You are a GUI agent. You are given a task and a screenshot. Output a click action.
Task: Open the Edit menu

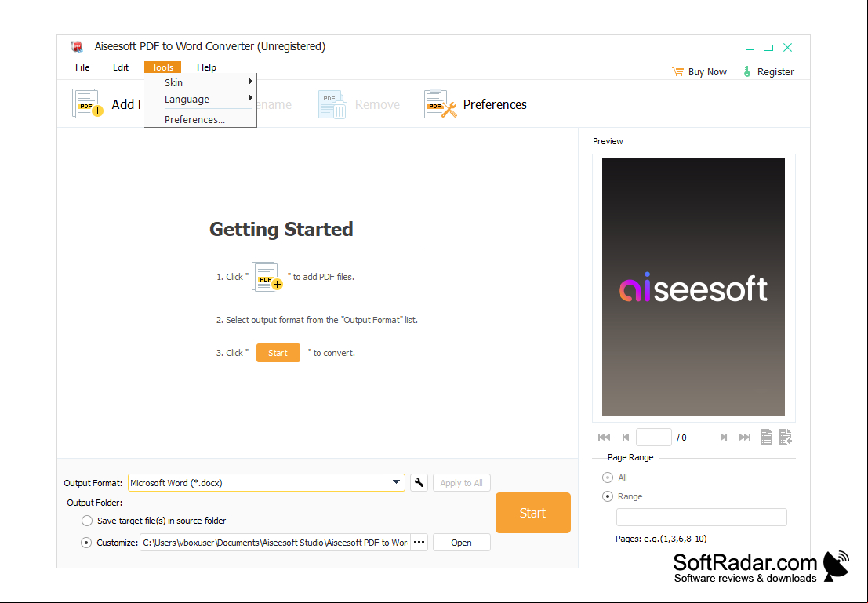coord(121,67)
